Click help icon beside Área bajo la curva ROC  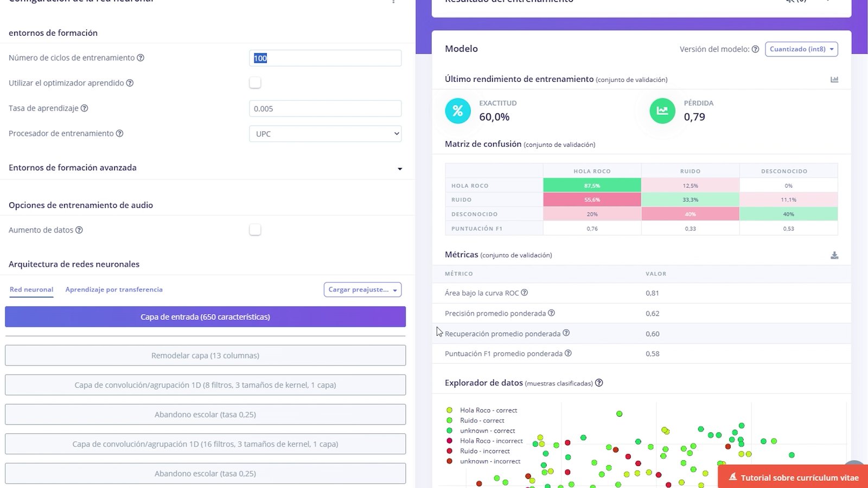pos(525,293)
